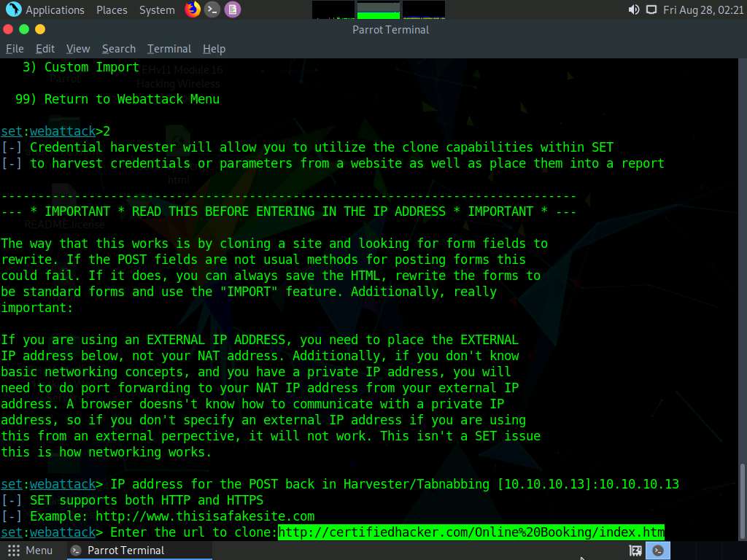Screen dimensions: 747x560
Task: Launch Firefox from the top panel
Action: click(x=191, y=9)
